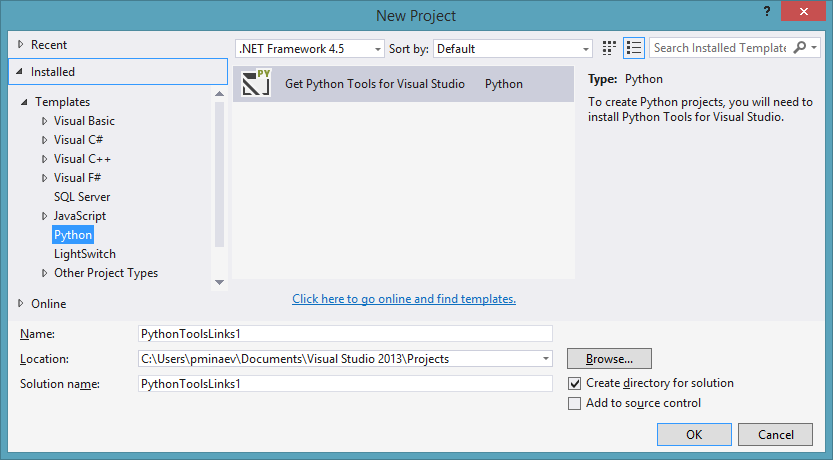
Task: Click the Python Tools template icon
Action: (257, 83)
